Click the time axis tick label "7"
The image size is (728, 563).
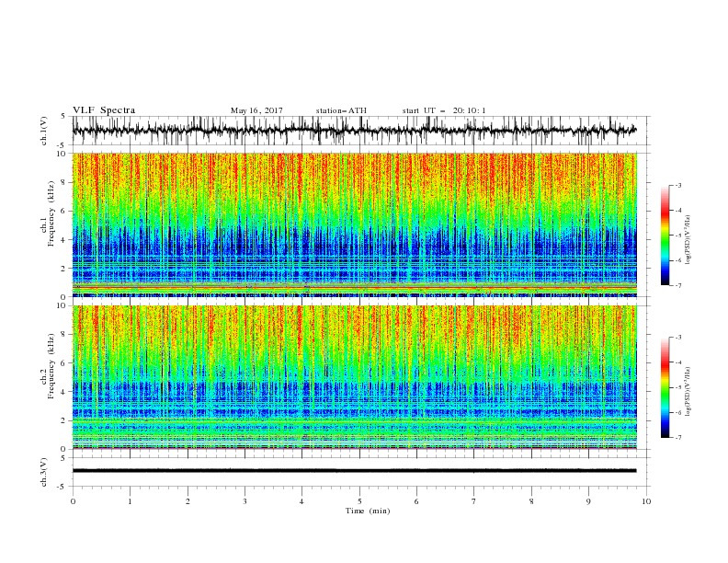[474, 501]
